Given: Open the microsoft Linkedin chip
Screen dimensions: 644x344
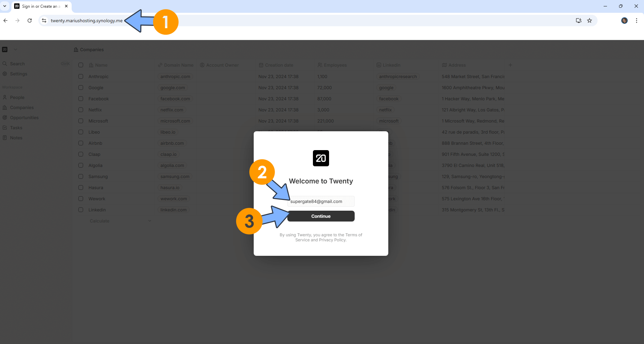Looking at the screenshot, I should click(x=389, y=121).
